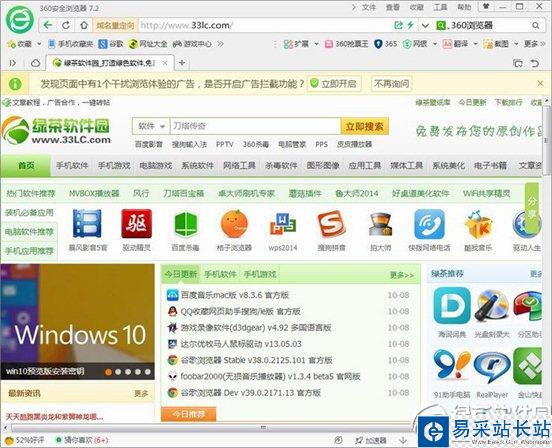This screenshot has height=448, width=552.
Task: Open 猜你喜欢 in the status bar
Action: point(82,440)
